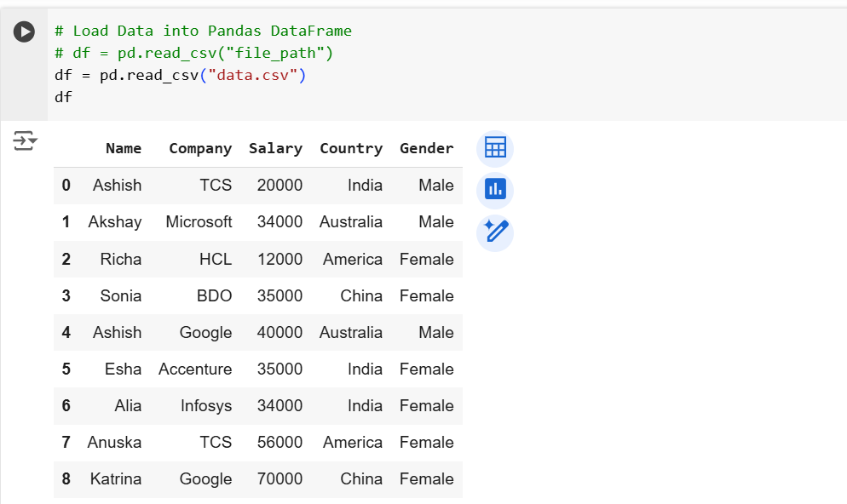The width and height of the screenshot is (847, 504).
Task: Click the cell containing Microsoft
Action: pyautogui.click(x=199, y=221)
